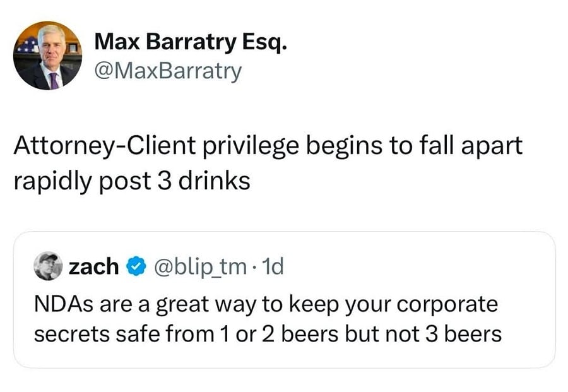The width and height of the screenshot is (568, 392).
Task: Open the quoted tweet from zach
Action: 284,297
